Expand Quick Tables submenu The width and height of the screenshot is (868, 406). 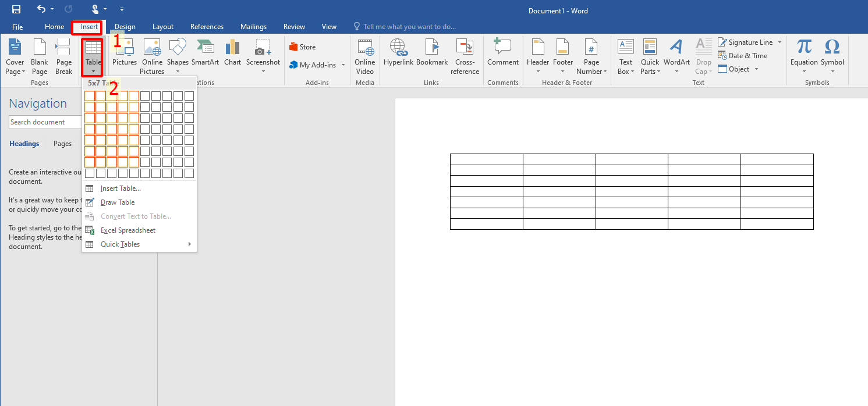pos(139,244)
